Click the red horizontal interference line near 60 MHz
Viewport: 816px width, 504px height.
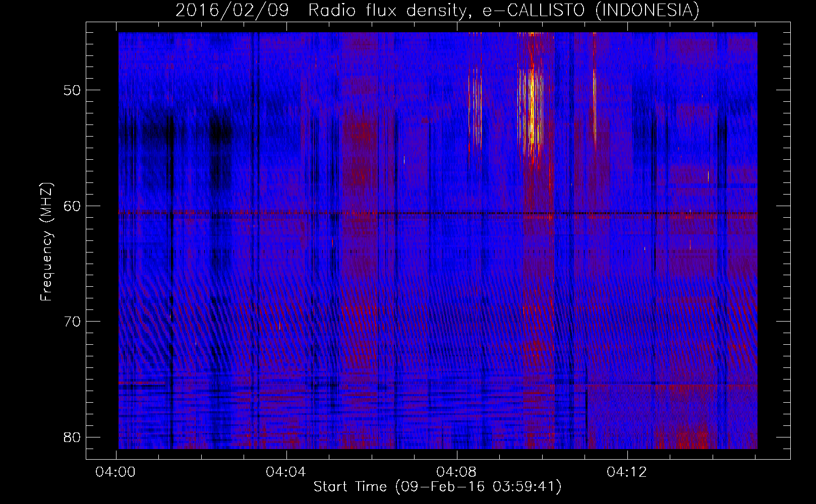[x=438, y=213]
